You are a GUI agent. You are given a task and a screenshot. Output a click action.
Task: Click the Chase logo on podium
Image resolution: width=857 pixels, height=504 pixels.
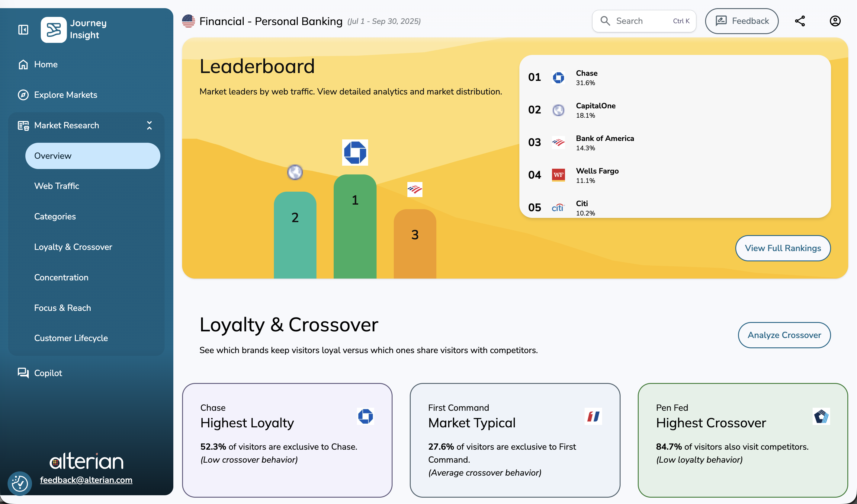coord(355,153)
